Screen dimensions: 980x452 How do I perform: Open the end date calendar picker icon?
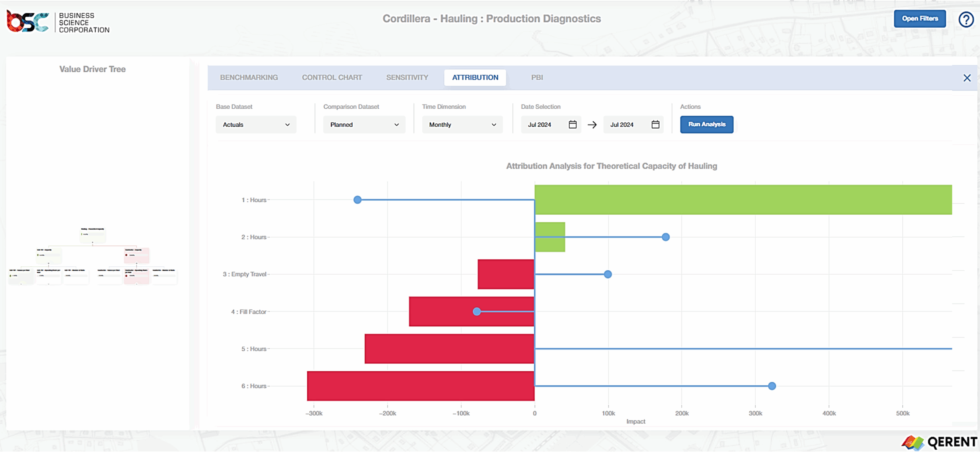coord(655,124)
